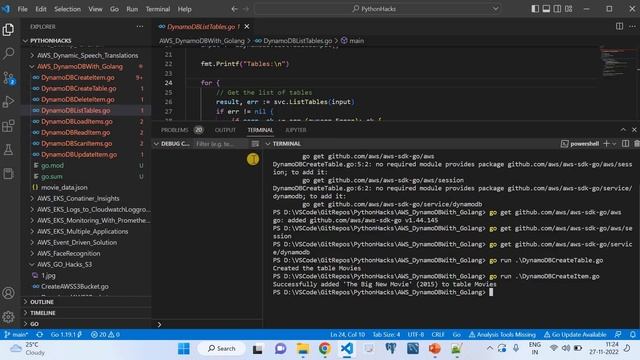
Task: Open the Testing flask view
Action: (x=8, y=150)
